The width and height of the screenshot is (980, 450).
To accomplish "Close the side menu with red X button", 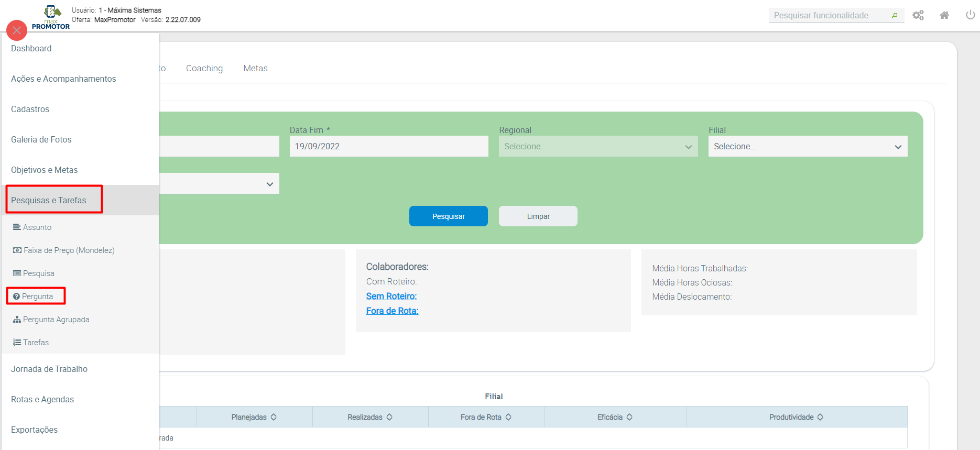I will [17, 30].
